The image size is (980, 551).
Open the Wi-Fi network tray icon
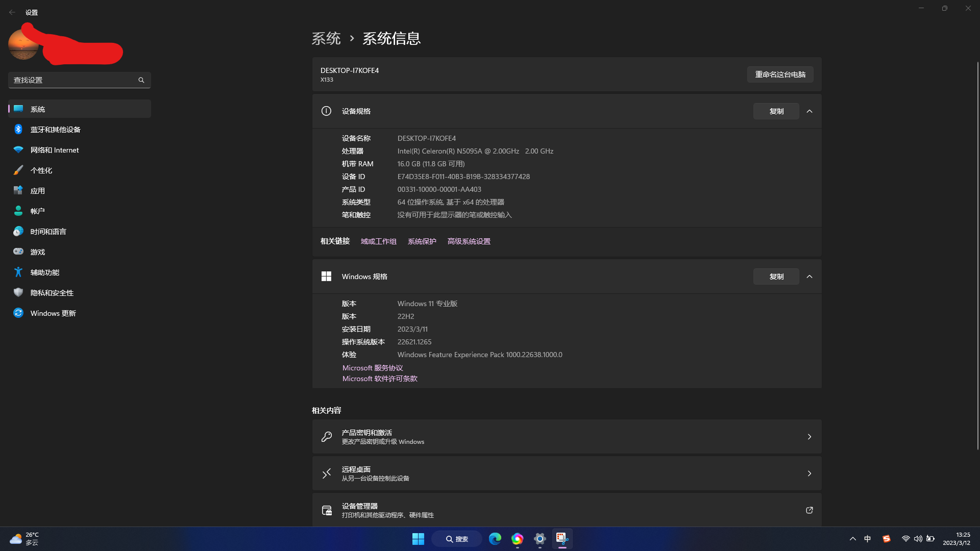[x=905, y=539]
